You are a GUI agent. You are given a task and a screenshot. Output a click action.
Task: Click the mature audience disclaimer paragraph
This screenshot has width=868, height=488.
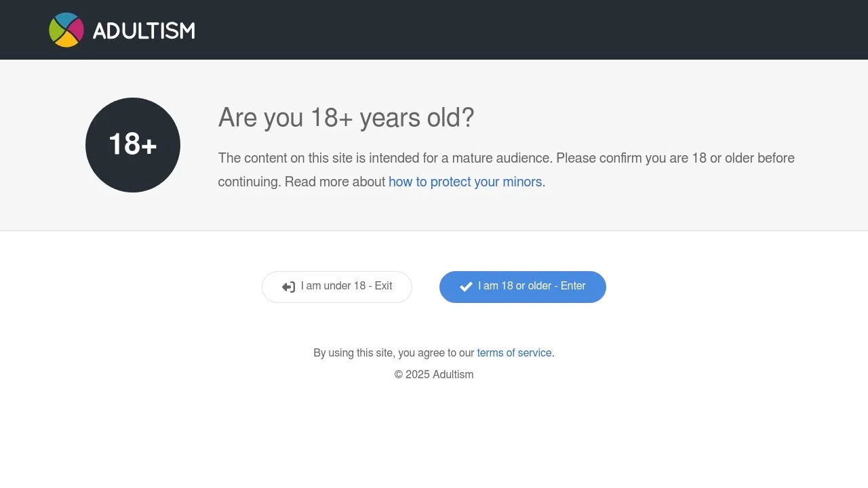[x=506, y=158]
